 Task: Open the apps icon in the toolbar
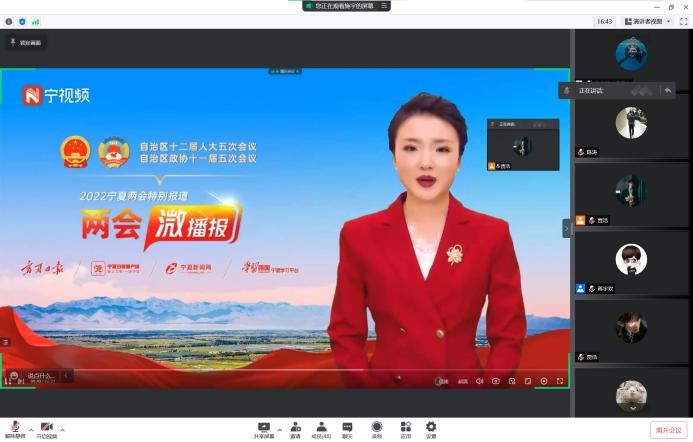click(x=405, y=427)
